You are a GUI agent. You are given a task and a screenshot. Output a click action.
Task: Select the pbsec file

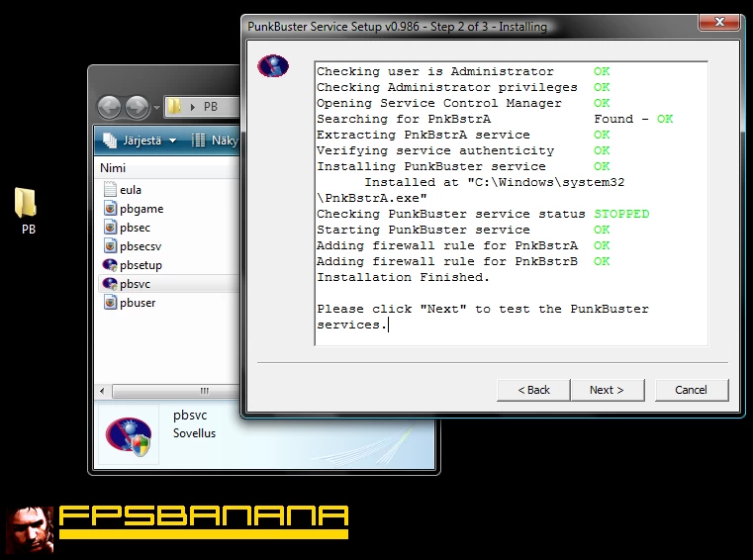tap(127, 228)
